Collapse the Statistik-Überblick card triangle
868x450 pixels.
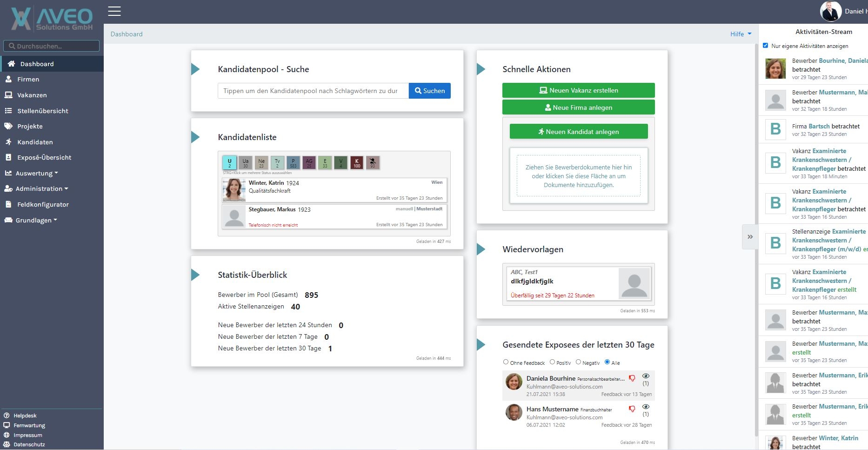195,275
